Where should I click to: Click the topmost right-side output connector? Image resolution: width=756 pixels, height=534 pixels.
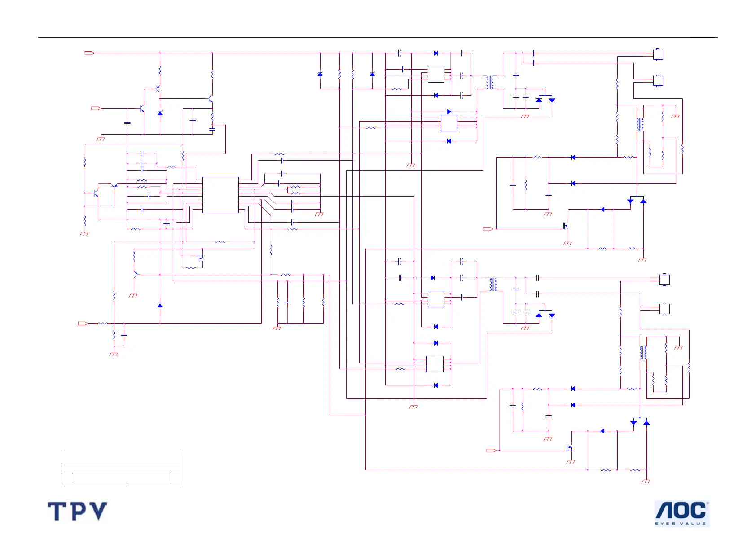click(657, 54)
